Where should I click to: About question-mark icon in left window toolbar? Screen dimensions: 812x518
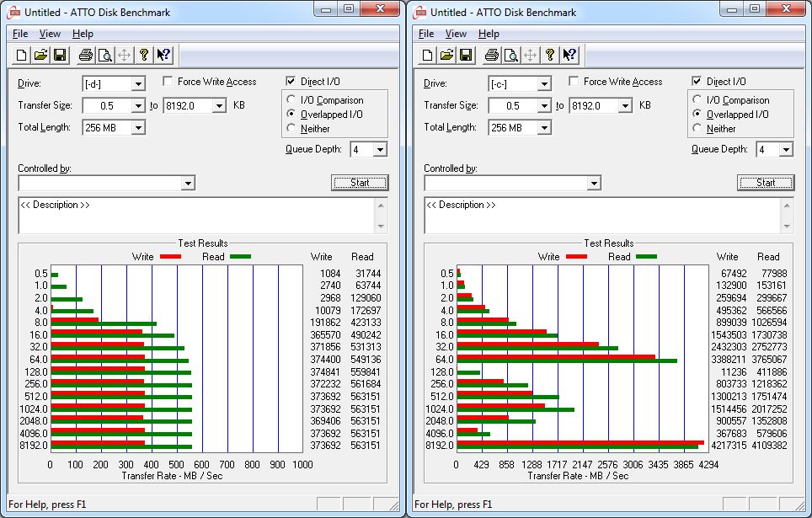pyautogui.click(x=144, y=55)
